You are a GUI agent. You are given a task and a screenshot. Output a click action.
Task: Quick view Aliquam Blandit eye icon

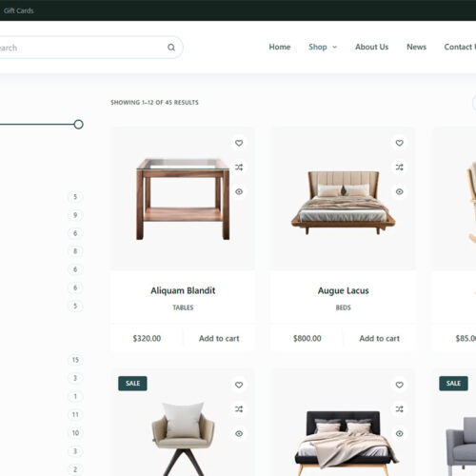[x=239, y=191]
